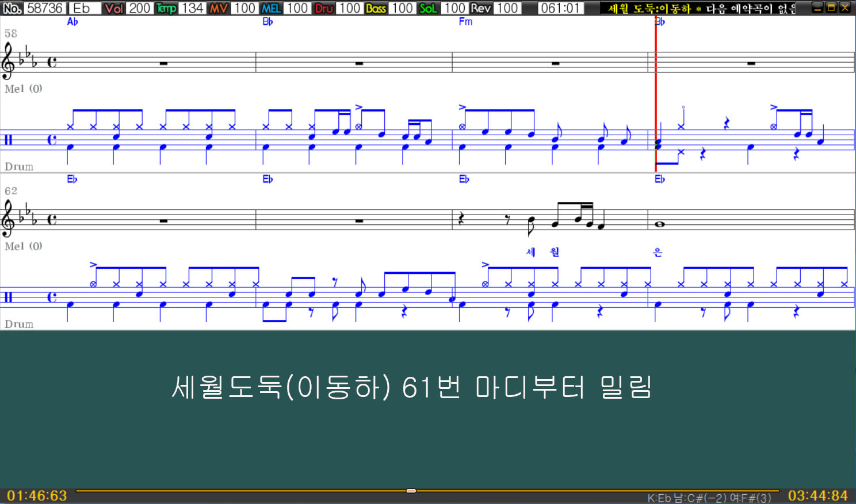Image resolution: width=856 pixels, height=504 pixels.
Task: Click the Fm chord symbol in the top system
Action: click(465, 22)
